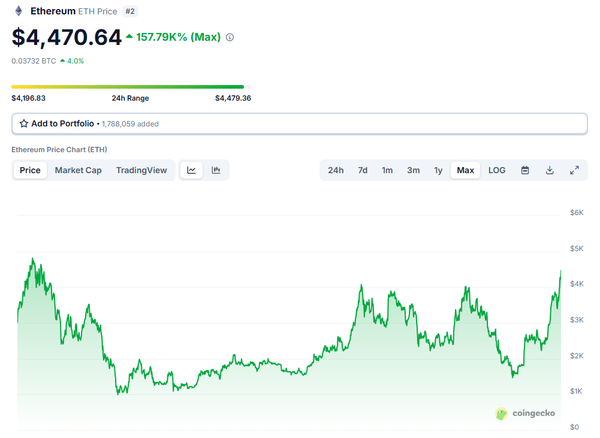
Task: Click the $1K axis label
Action: click(577, 391)
